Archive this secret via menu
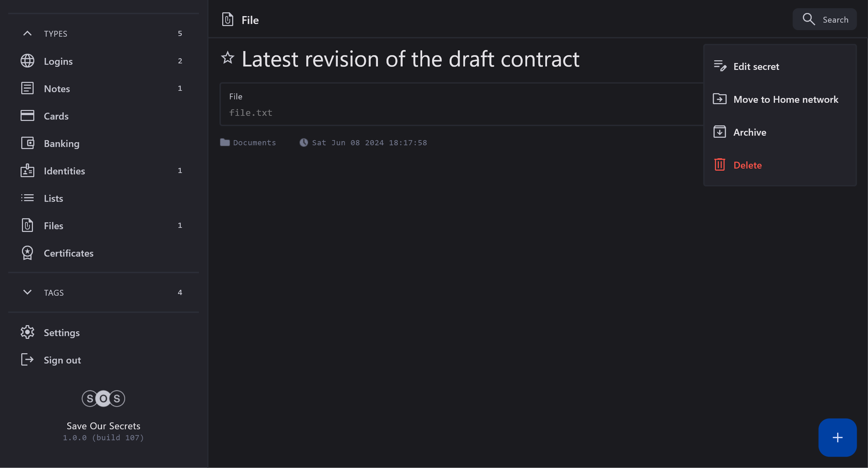 pos(749,132)
